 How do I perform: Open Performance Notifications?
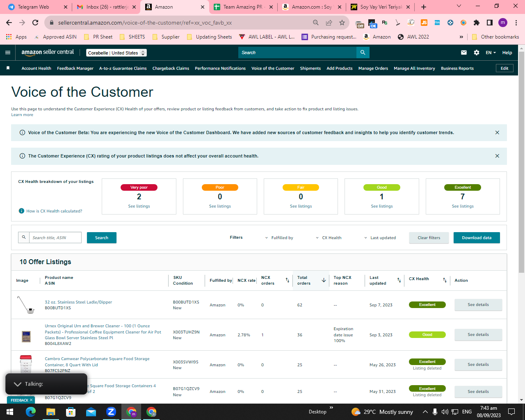tap(220, 68)
